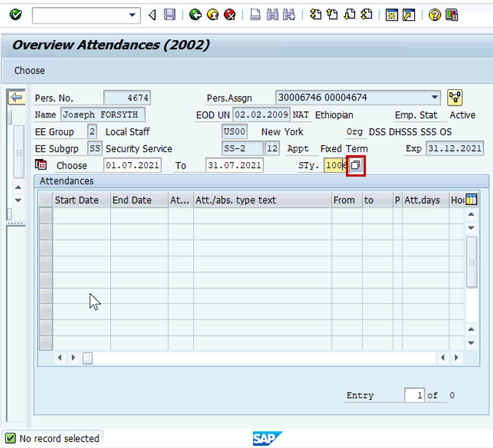
Task: Click the Create New Session icon
Action: click(x=392, y=15)
